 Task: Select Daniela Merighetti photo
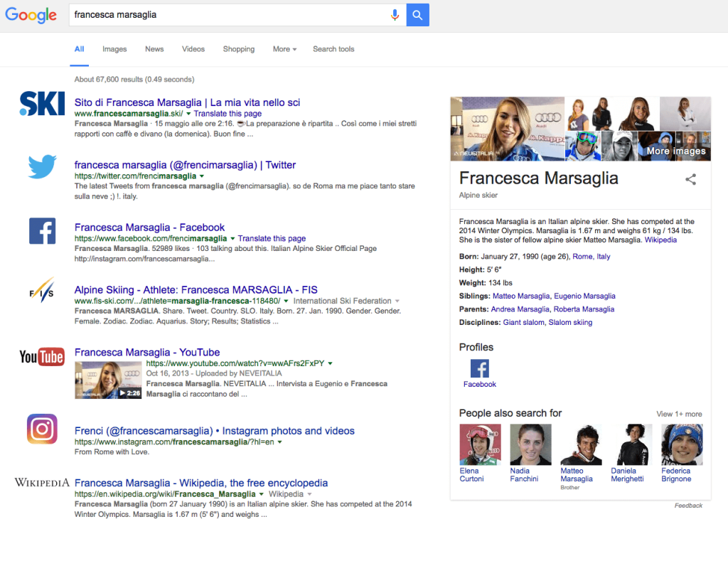tap(631, 444)
